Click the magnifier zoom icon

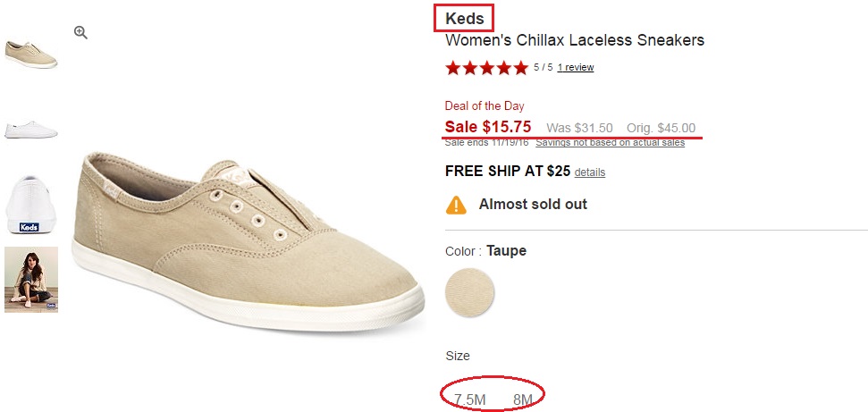pyautogui.click(x=80, y=33)
